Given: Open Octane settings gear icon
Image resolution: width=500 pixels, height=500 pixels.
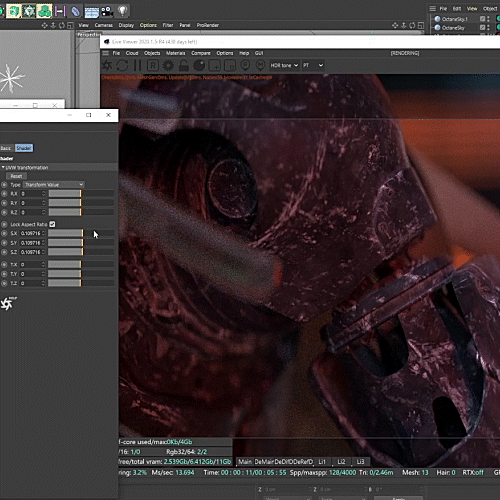Looking at the screenshot, I should point(168,65).
